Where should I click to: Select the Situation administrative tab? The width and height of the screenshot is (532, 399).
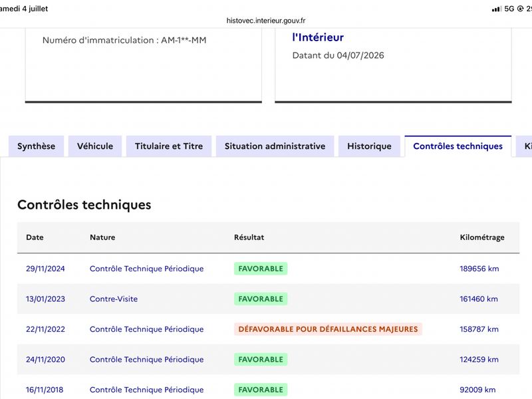coord(275,146)
